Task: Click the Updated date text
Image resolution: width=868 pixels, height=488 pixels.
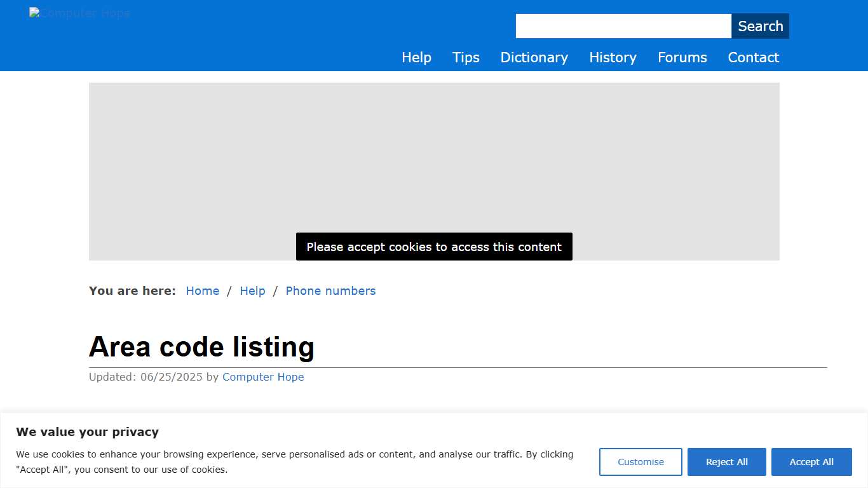Action: click(x=153, y=377)
